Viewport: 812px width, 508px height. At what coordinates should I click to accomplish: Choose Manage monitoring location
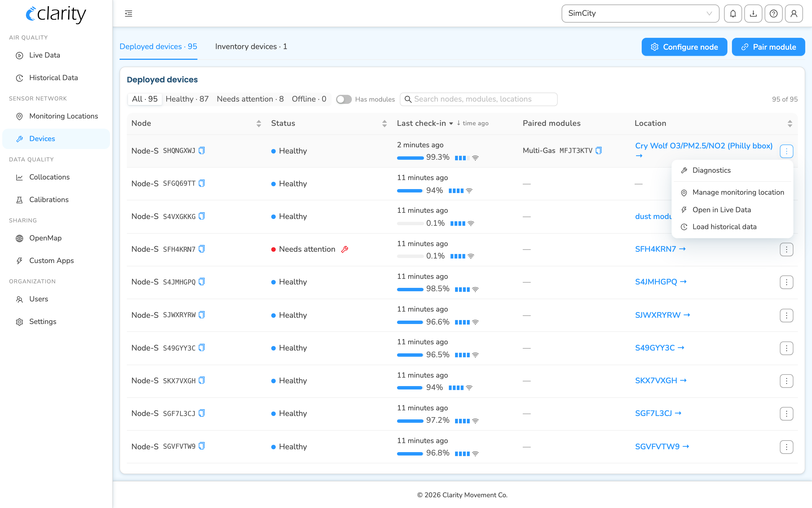point(732,192)
